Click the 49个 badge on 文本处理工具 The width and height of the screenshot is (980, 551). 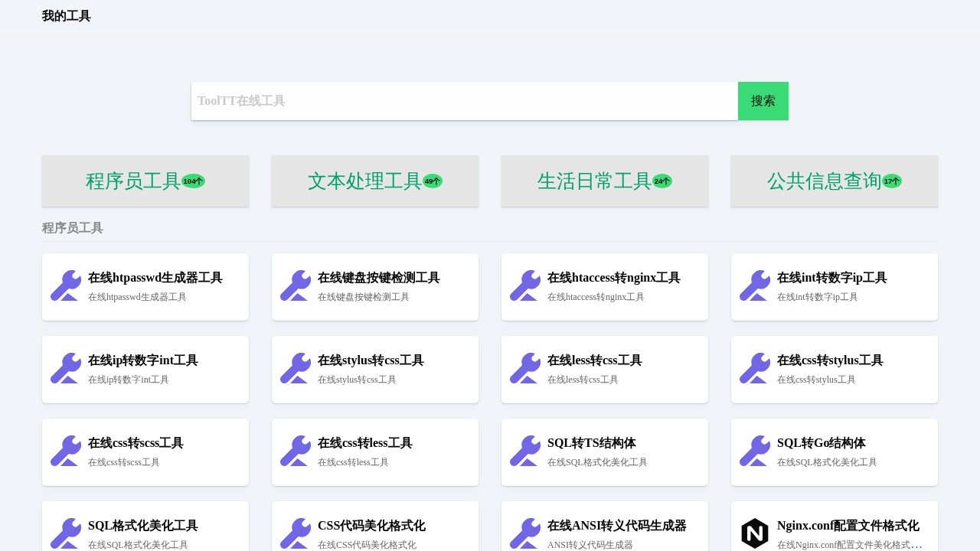pos(432,181)
